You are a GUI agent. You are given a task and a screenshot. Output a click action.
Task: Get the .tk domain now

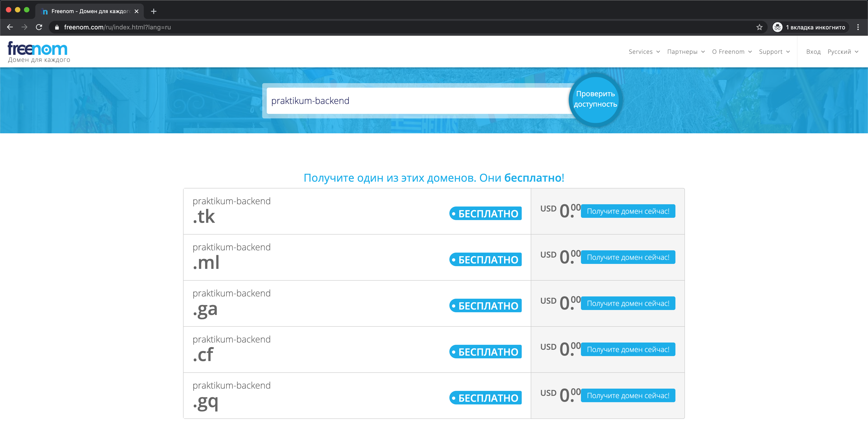(628, 211)
